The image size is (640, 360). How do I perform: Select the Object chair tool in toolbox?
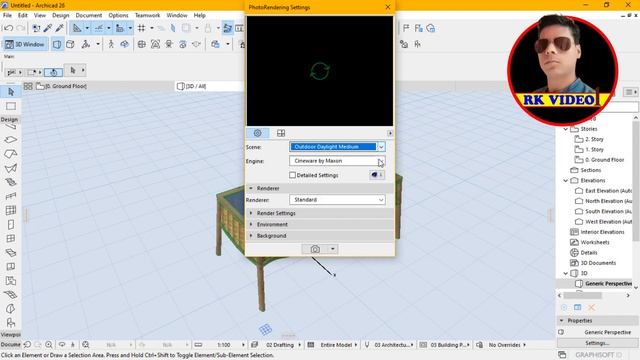point(11,322)
